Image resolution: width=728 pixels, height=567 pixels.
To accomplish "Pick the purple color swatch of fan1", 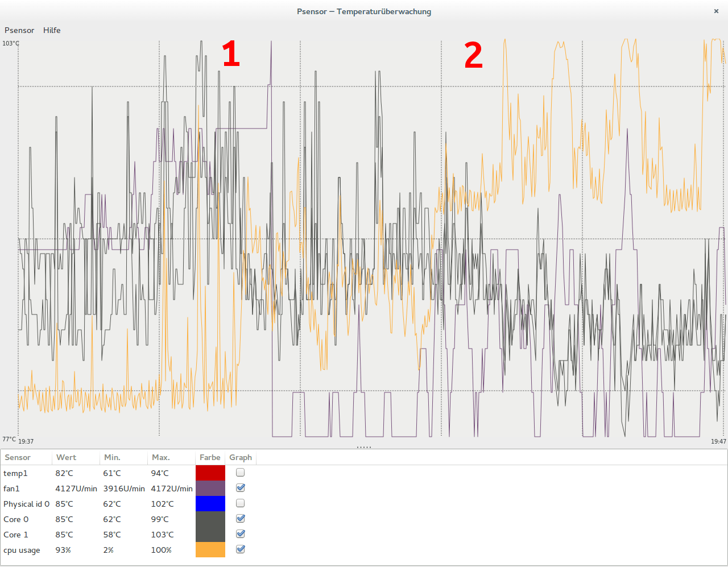I will 210,489.
